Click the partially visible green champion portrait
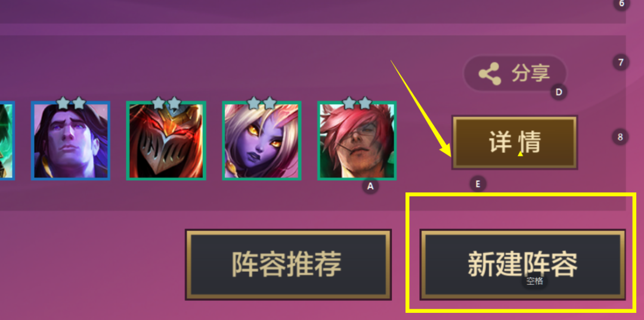This screenshot has width=644, height=320. 7,141
